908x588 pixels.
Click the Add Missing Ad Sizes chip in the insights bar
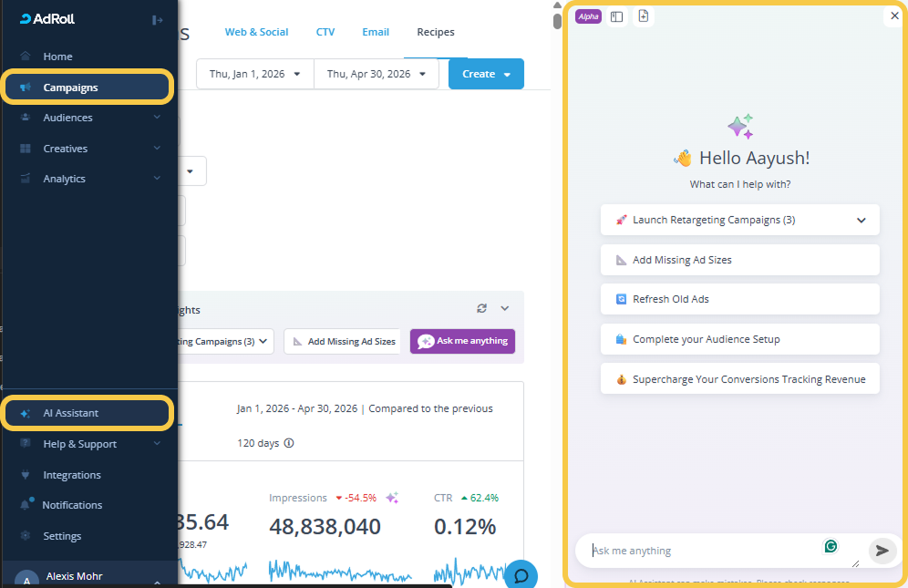(x=342, y=341)
